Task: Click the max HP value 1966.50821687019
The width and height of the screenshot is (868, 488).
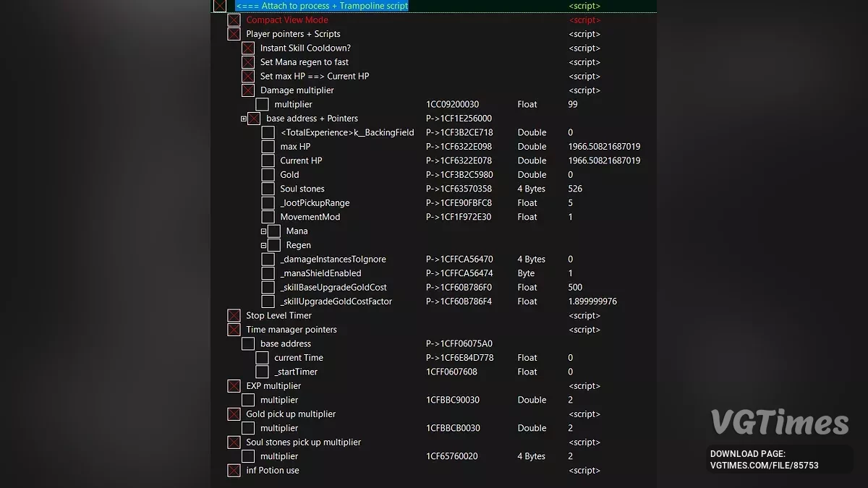Action: (604, 147)
